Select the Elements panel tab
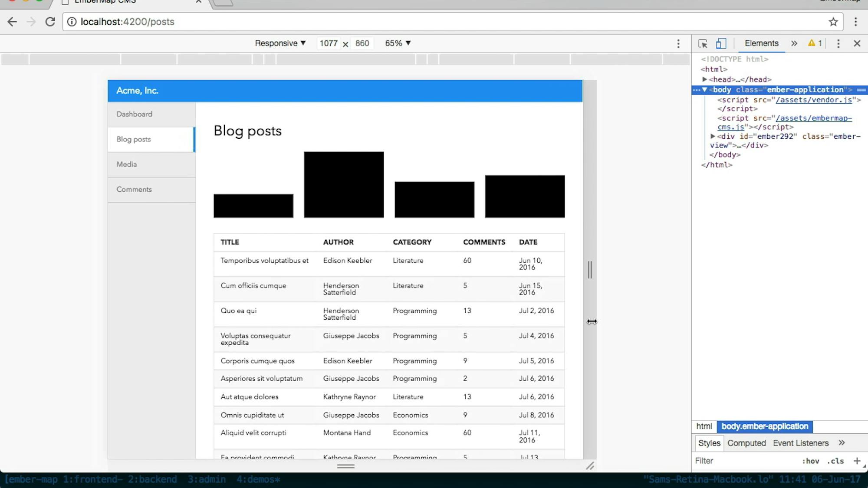The width and height of the screenshot is (868, 488). (761, 43)
